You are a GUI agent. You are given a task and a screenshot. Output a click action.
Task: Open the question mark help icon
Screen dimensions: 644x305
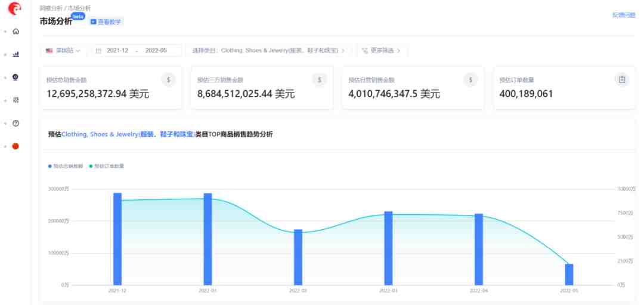tap(16, 124)
